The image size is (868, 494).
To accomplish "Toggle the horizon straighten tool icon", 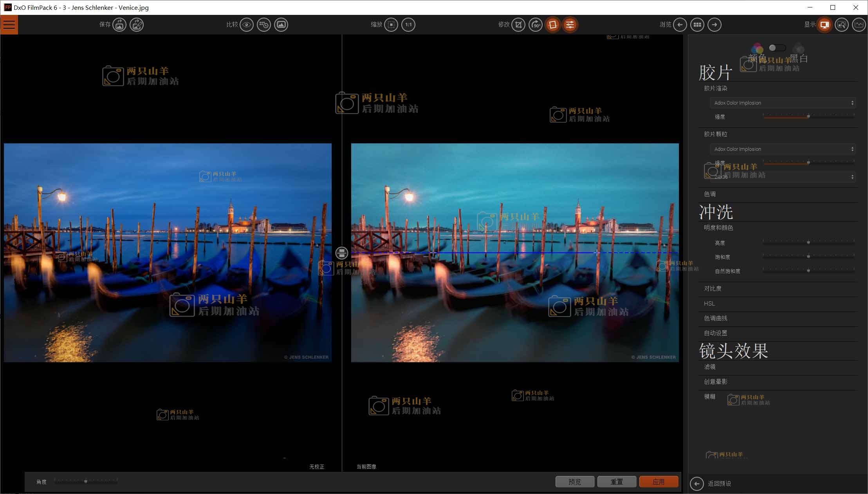I will point(552,25).
